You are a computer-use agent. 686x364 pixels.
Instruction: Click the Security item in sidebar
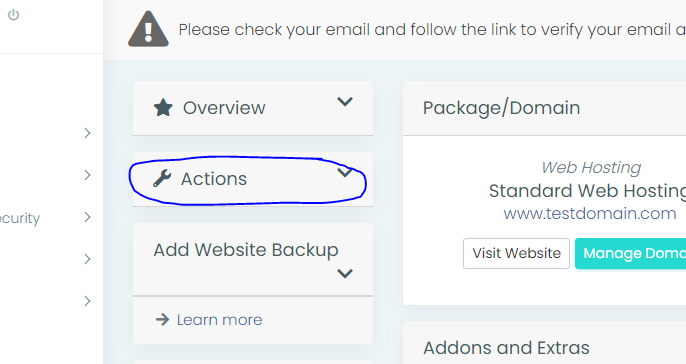coord(20,218)
